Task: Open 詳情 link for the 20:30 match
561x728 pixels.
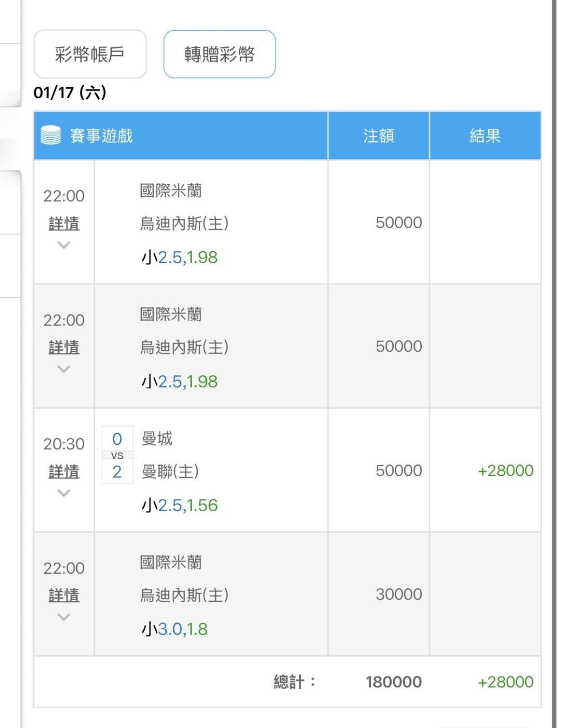Action: coord(64,471)
